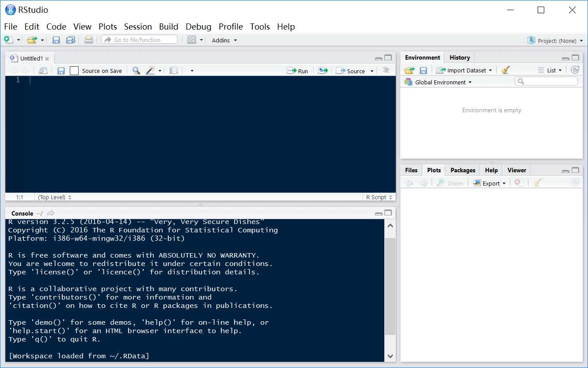Click the new file icon in the main toolbar
The height and width of the screenshot is (368, 588).
[x=8, y=40]
